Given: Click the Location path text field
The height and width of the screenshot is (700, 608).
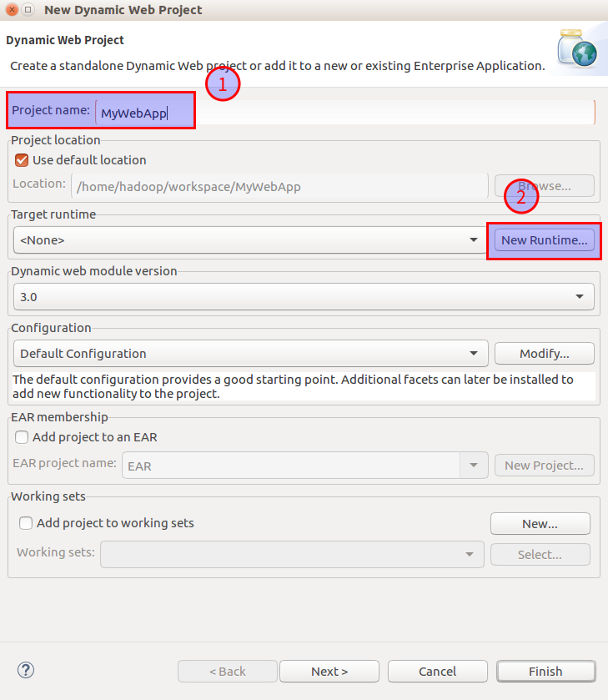Looking at the screenshot, I should (x=279, y=186).
